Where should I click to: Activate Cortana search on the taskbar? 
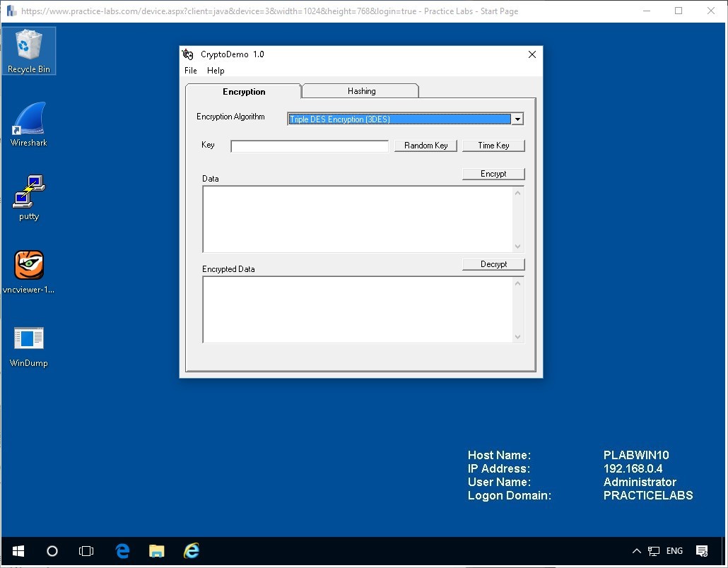52,550
